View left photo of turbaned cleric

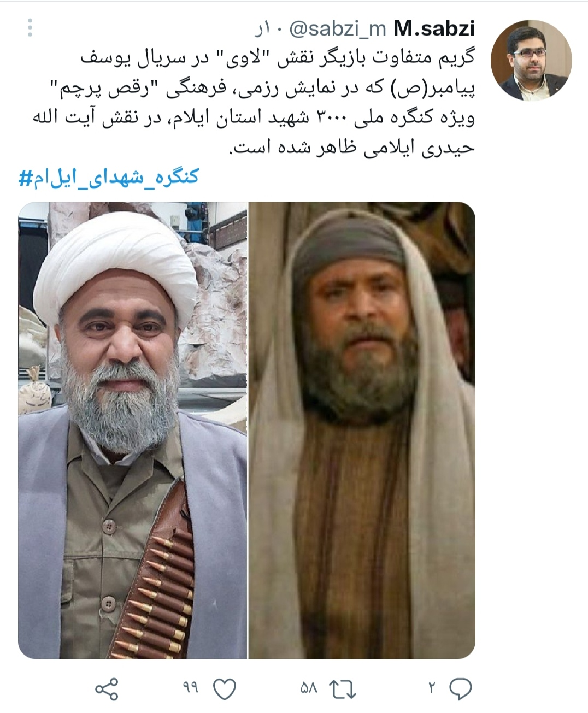(133, 430)
